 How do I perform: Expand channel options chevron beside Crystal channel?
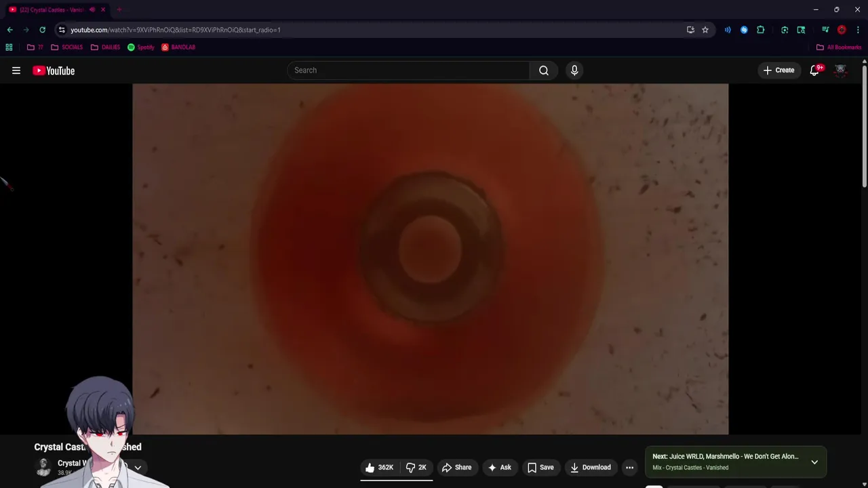click(x=138, y=468)
